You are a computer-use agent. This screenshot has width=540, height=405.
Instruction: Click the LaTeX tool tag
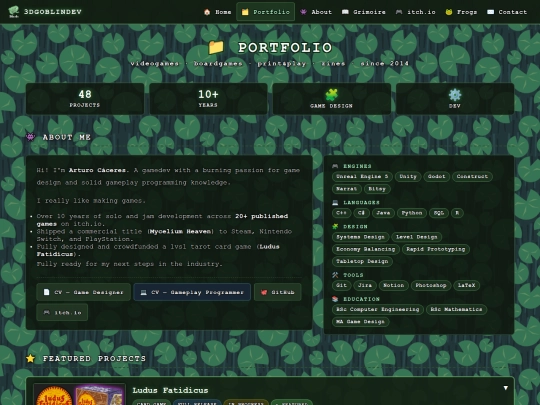click(x=466, y=285)
